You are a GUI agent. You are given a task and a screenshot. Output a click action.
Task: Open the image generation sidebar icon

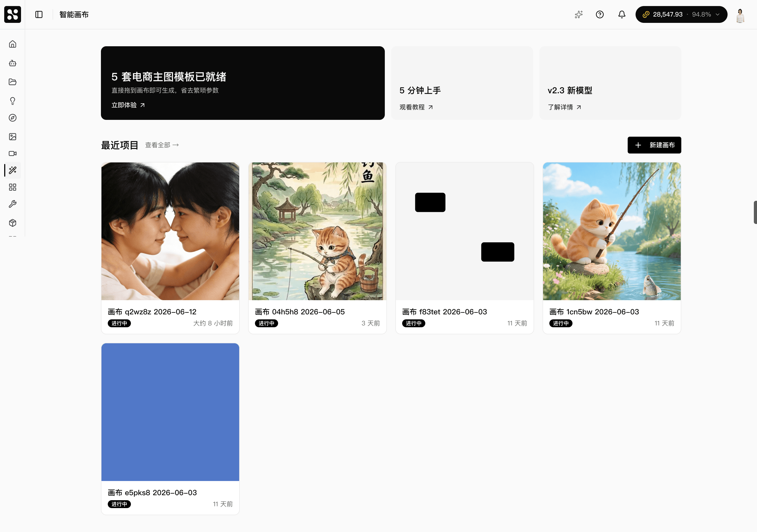(x=13, y=136)
